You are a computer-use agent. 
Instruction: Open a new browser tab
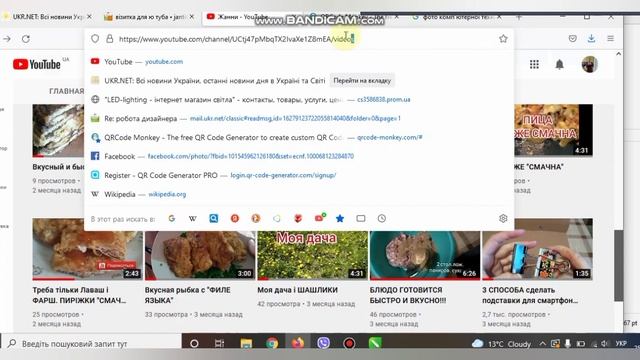point(519,17)
